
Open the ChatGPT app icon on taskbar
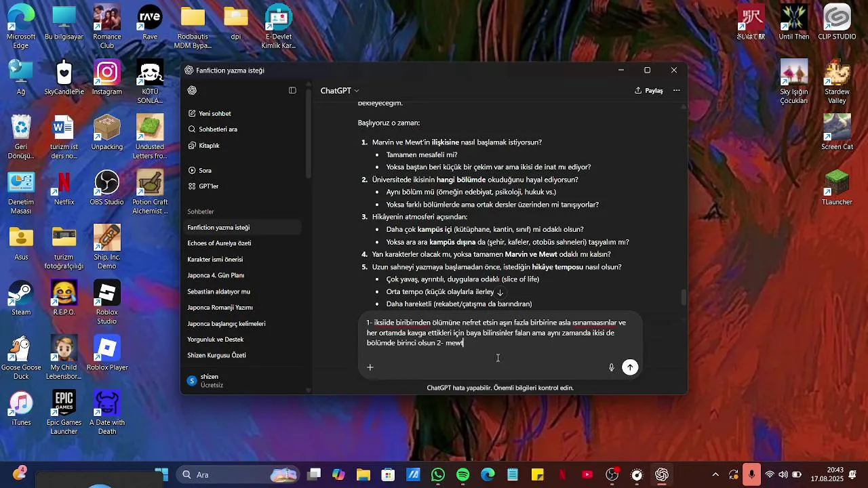coord(662,474)
